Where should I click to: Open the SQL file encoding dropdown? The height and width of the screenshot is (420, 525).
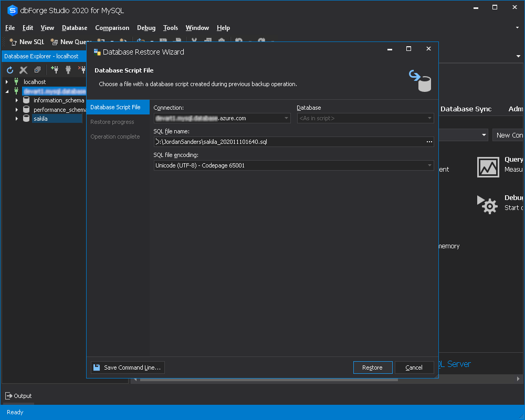pos(429,165)
